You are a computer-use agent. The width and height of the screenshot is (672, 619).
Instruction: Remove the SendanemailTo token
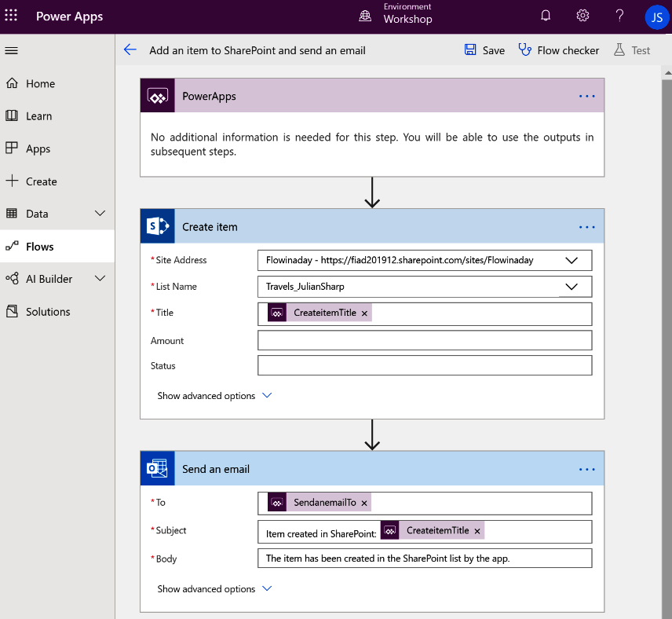tap(363, 503)
